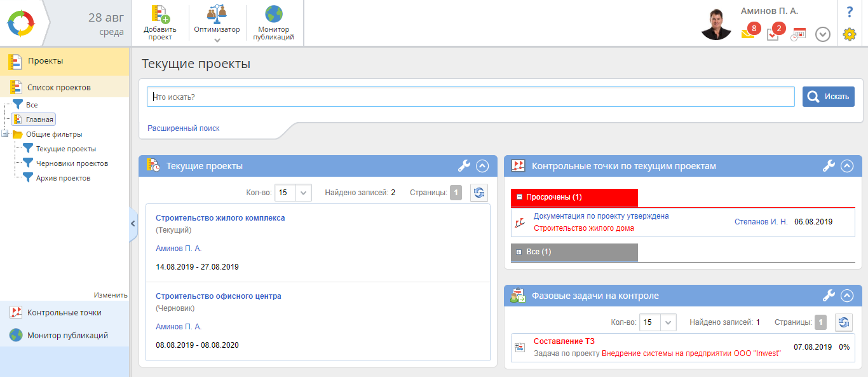Screen dimensions: 868x377
Task: Expand the All (Все) milestones group
Action: point(519,252)
